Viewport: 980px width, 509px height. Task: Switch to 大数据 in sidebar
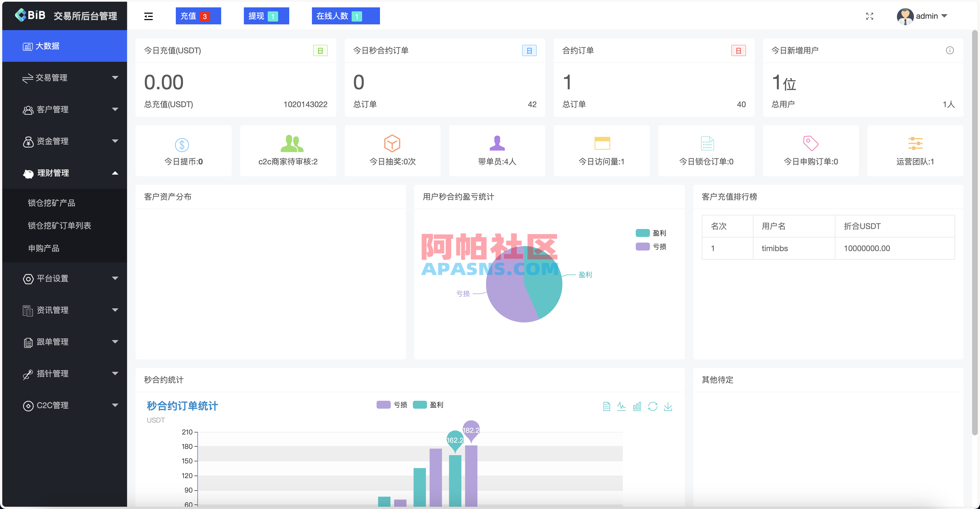coord(48,46)
